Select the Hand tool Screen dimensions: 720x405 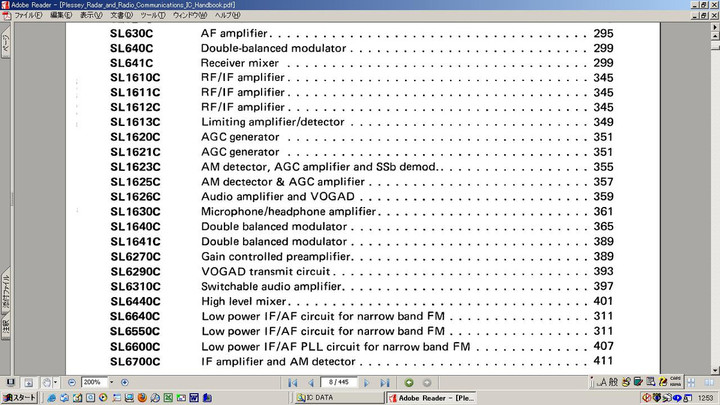pos(45,382)
